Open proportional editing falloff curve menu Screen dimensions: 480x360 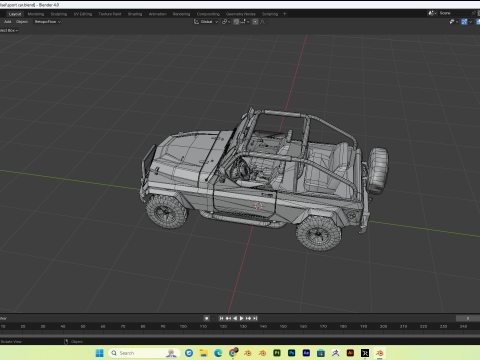263,22
